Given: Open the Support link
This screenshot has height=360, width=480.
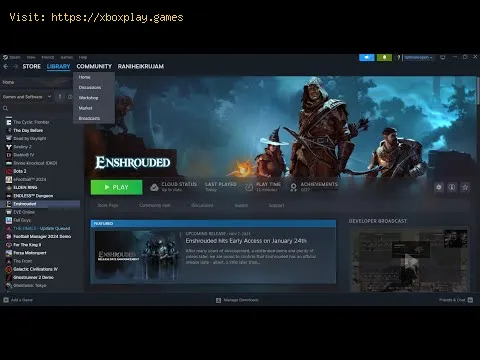Looking at the screenshot, I should [x=276, y=205].
